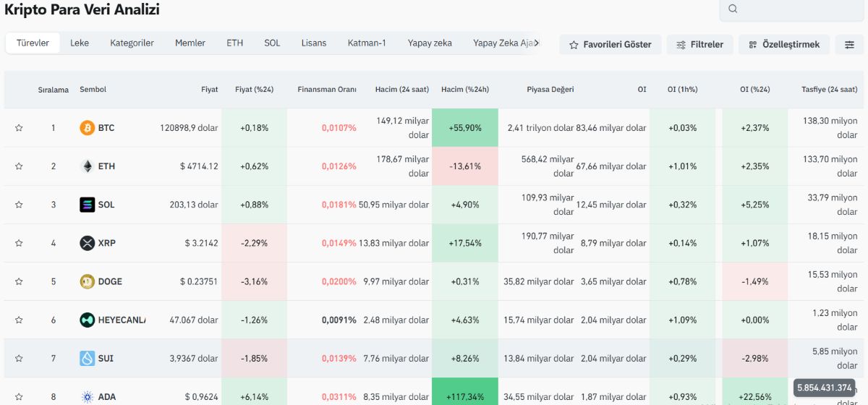Click ETH price $ 4714.12
868x405 pixels.
tap(199, 166)
